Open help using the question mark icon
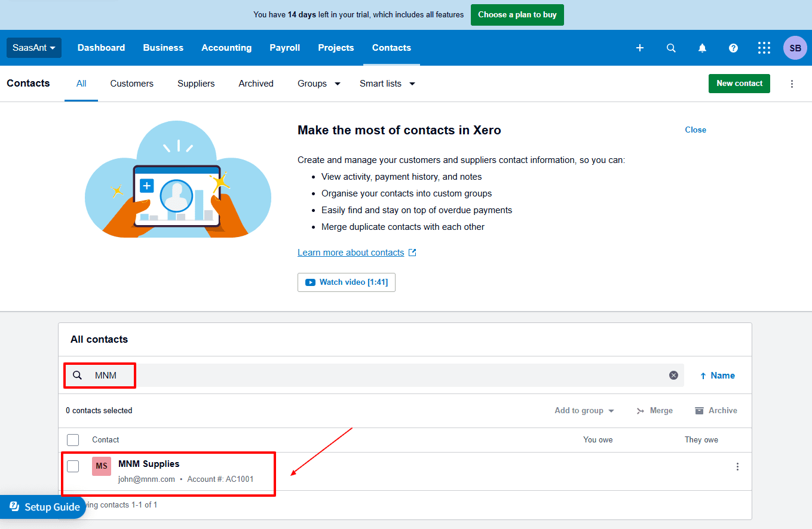The width and height of the screenshot is (812, 529). tap(733, 48)
